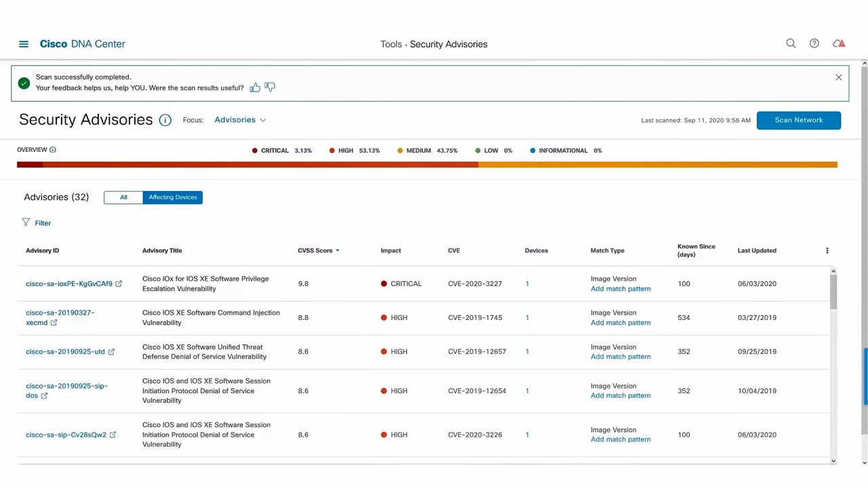Screen dimensions: 868x488
Task: Open advisory cisco-sa-20190327-xecmd link
Action: [x=60, y=317]
